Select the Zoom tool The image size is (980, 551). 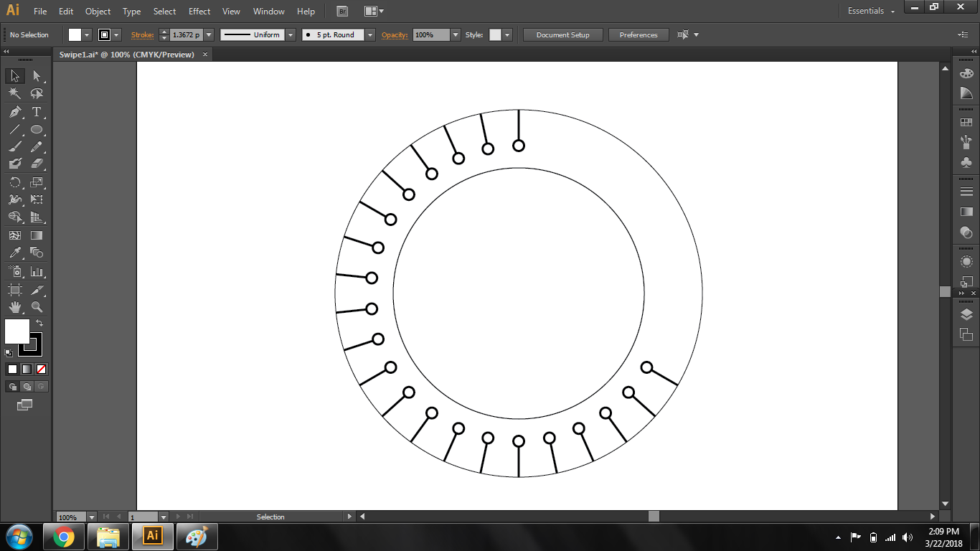click(37, 307)
